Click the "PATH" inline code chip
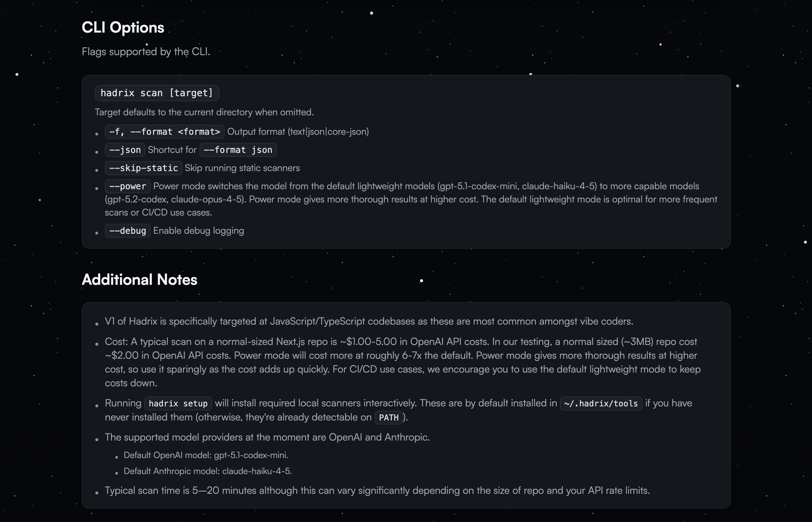 (x=388, y=417)
